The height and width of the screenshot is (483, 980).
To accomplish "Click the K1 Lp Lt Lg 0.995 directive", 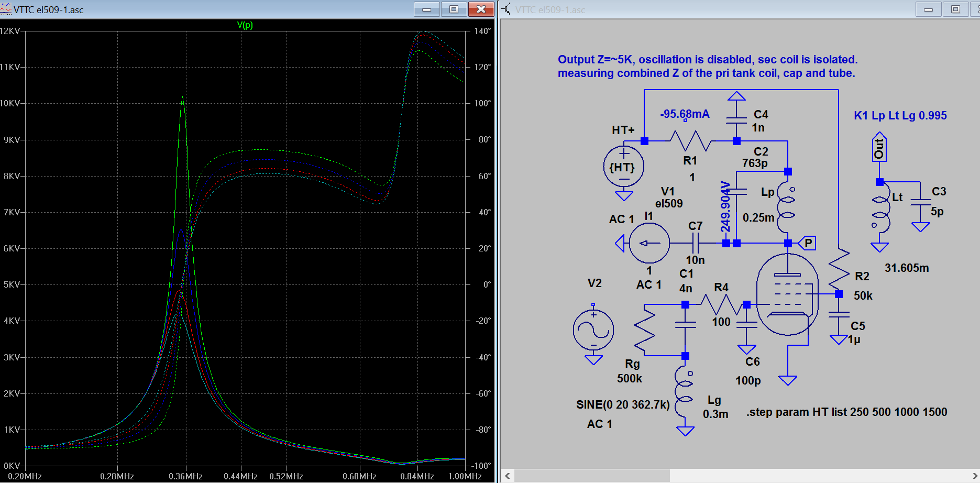I will point(900,116).
